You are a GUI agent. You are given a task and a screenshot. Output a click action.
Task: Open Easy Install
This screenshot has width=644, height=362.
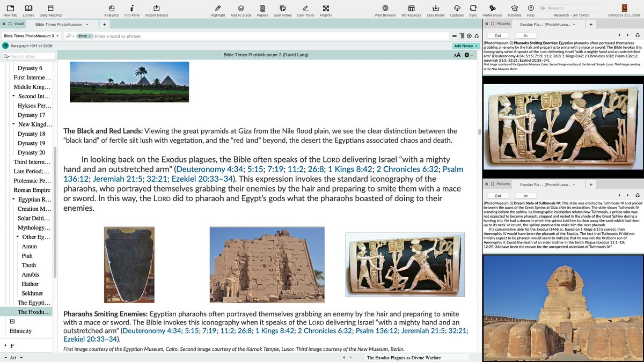[436, 10]
